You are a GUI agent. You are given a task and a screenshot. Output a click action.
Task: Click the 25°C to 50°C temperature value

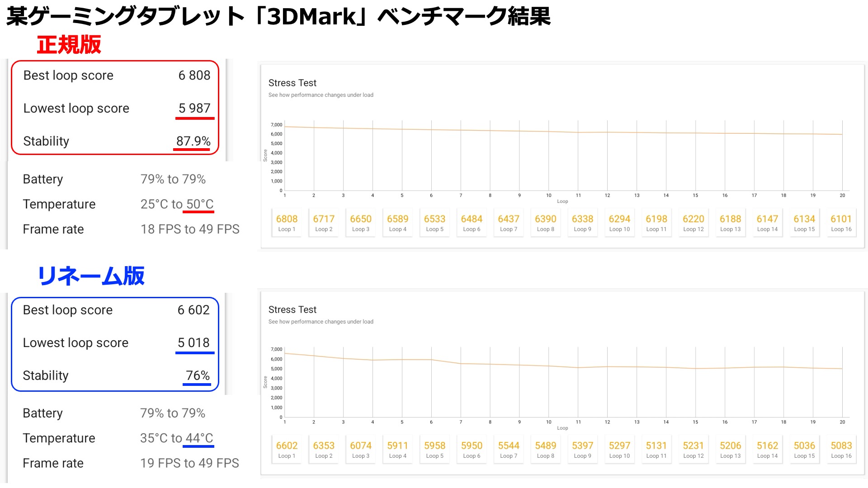177,204
